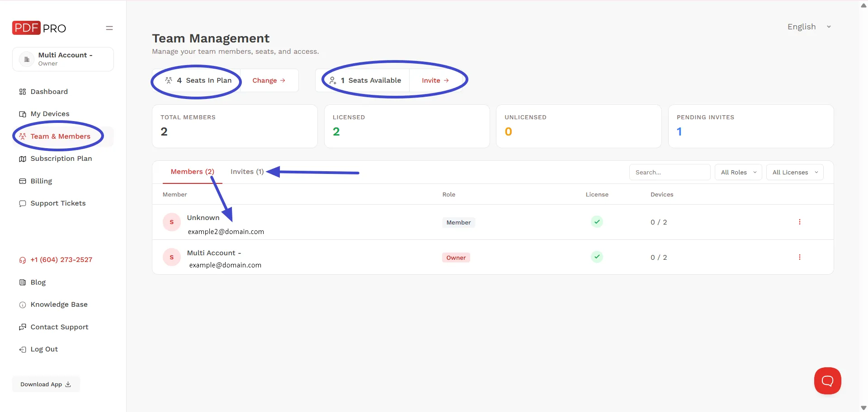Click the Owner role badge

[x=456, y=257]
